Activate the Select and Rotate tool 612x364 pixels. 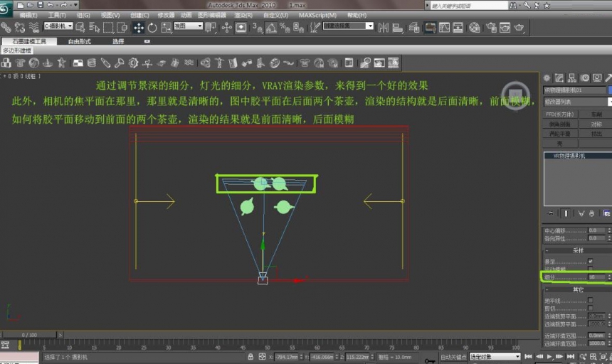coord(152,28)
